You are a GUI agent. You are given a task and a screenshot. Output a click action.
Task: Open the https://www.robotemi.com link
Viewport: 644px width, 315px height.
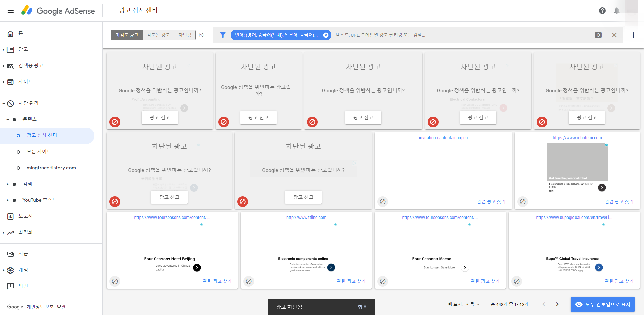[x=577, y=138]
